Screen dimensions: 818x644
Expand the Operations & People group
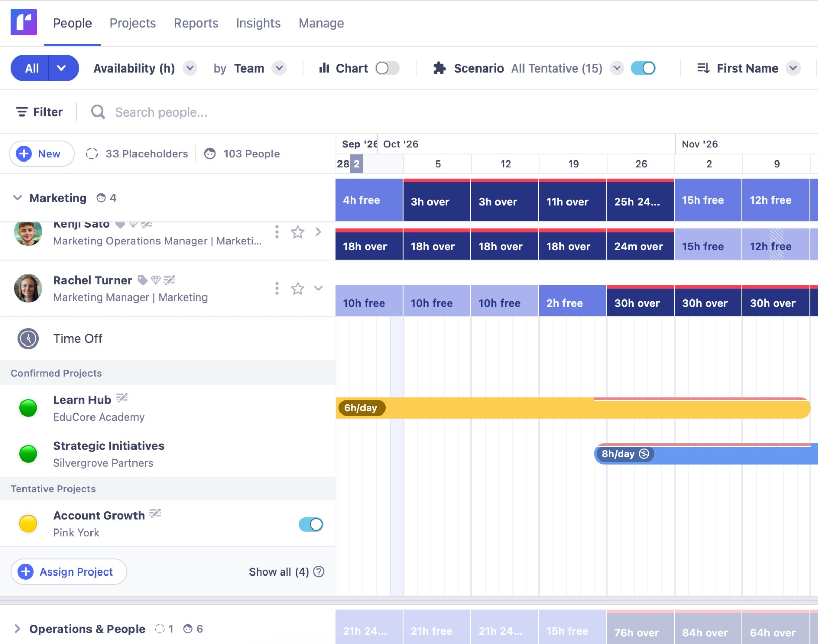17,629
